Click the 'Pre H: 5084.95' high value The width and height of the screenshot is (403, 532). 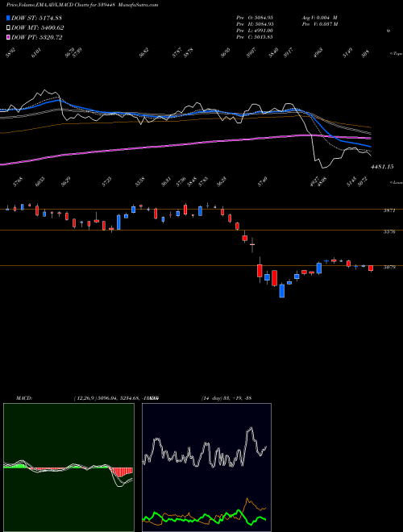click(255, 24)
